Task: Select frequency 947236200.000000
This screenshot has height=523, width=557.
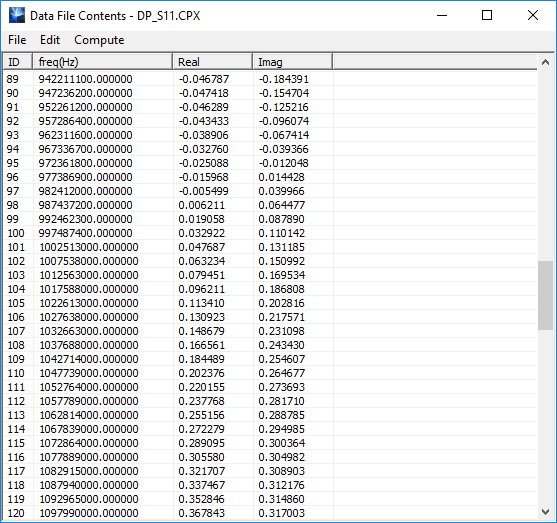Action: tap(86, 93)
